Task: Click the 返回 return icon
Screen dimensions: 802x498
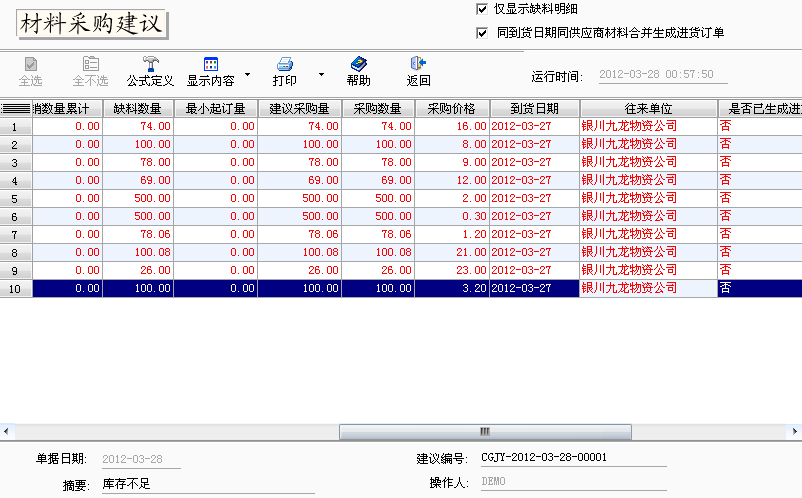Action: (x=419, y=64)
